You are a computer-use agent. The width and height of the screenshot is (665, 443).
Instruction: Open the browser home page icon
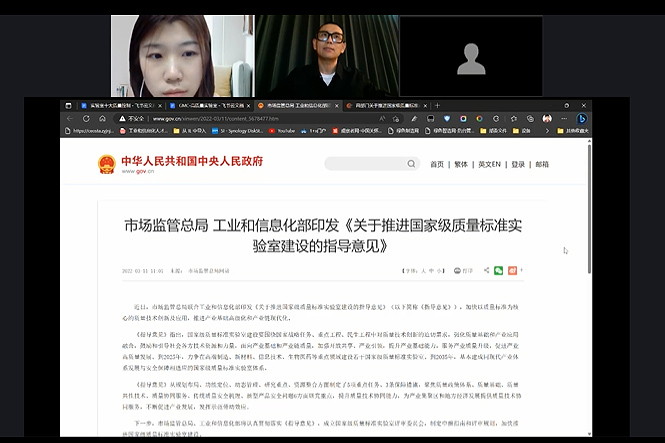point(102,119)
